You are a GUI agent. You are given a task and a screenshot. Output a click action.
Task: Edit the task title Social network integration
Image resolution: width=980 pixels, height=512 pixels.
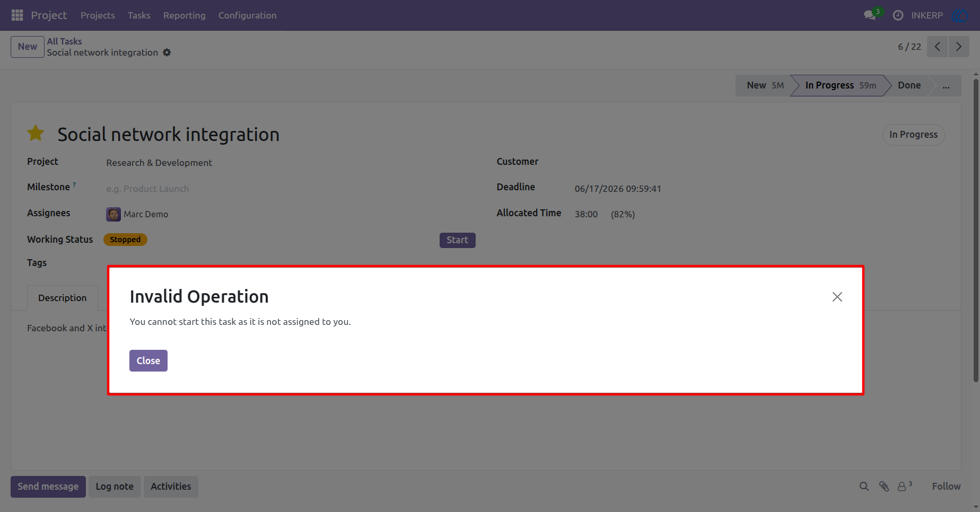(168, 135)
